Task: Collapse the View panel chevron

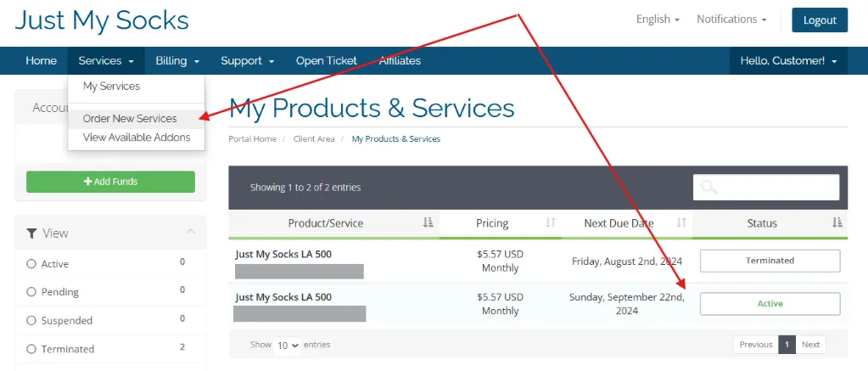Action: (x=190, y=232)
